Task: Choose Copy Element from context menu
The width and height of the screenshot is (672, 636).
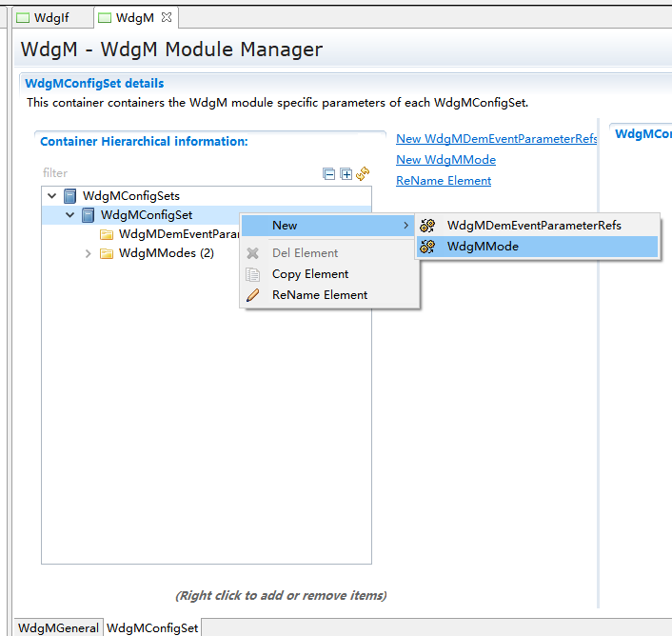Action: pos(310,274)
